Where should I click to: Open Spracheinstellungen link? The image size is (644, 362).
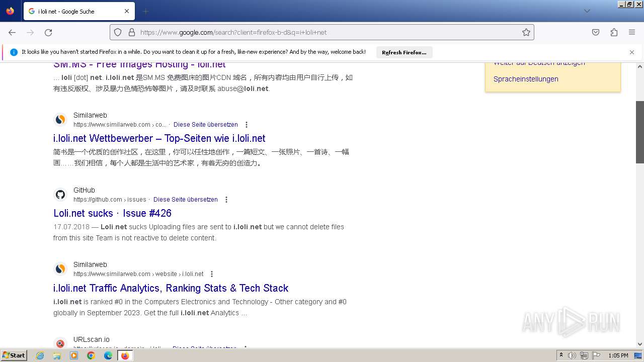(526, 79)
